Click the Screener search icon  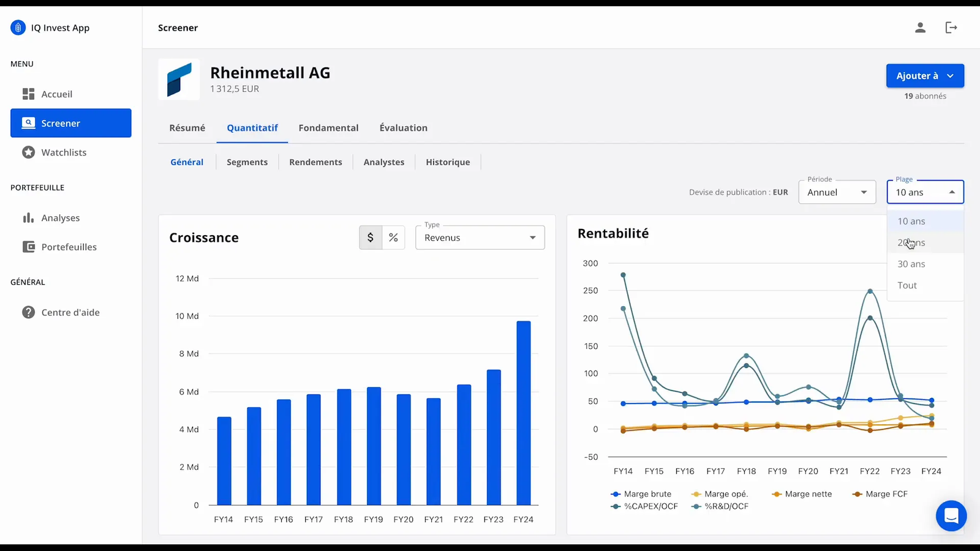click(x=28, y=123)
